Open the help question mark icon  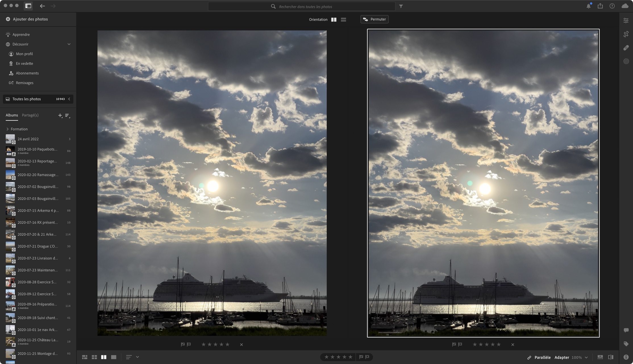pyautogui.click(x=612, y=6)
